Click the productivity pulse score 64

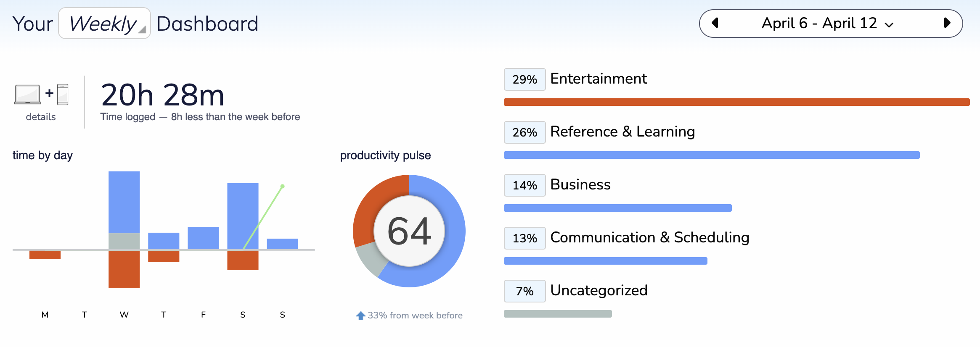click(x=409, y=231)
